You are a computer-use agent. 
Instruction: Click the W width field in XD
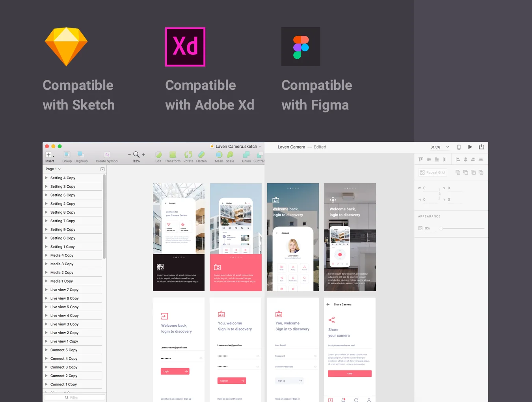click(430, 188)
